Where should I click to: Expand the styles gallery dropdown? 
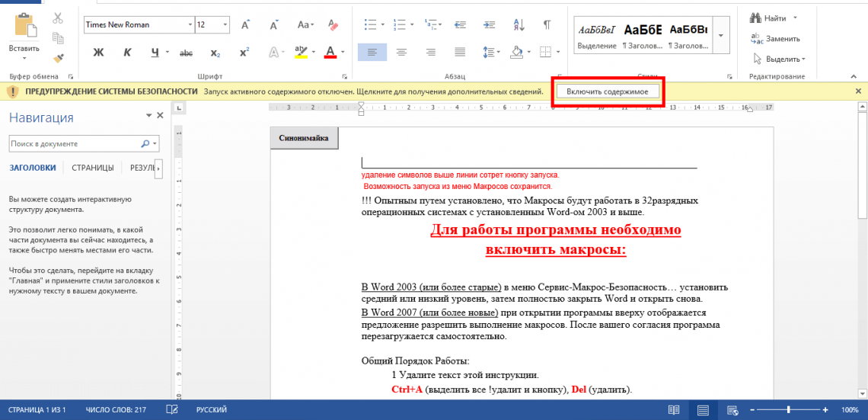721,35
